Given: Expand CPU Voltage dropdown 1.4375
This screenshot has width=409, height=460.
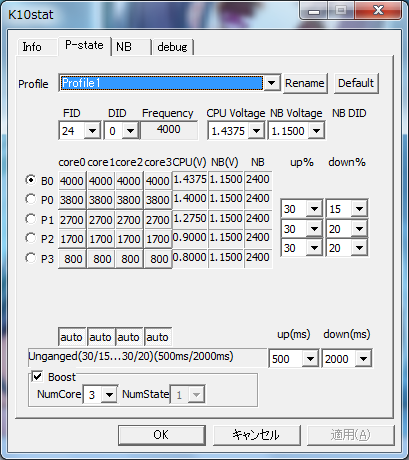Looking at the screenshot, I should pos(236,131).
